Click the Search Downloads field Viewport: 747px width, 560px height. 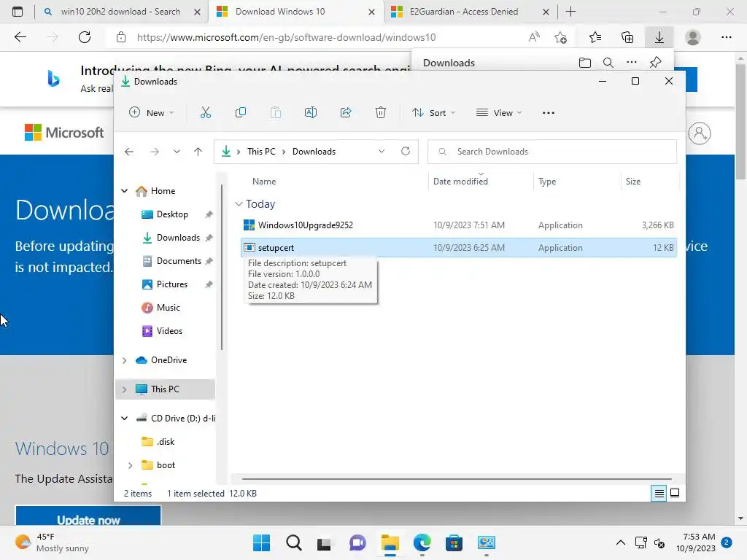552,152
